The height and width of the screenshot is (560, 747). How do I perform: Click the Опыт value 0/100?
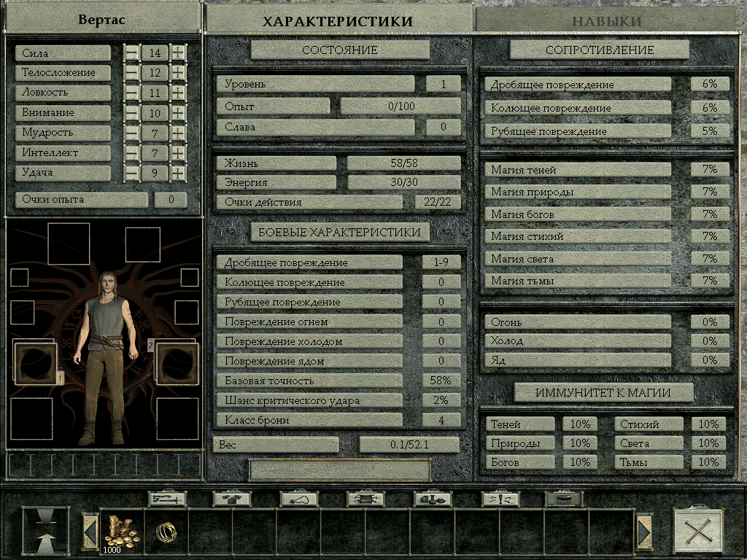pyautogui.click(x=400, y=106)
